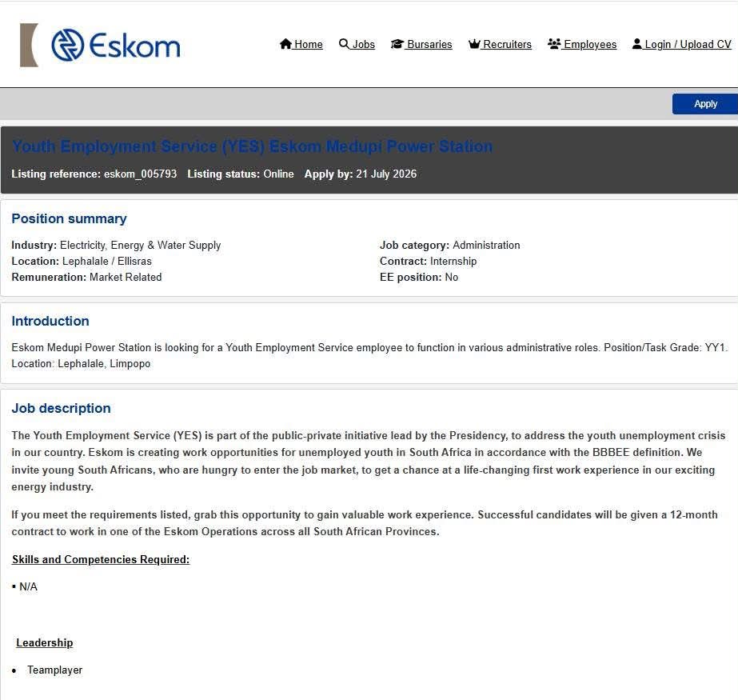Click the crown icon beside Recruiters
This screenshot has height=700, width=738.
[x=474, y=44]
